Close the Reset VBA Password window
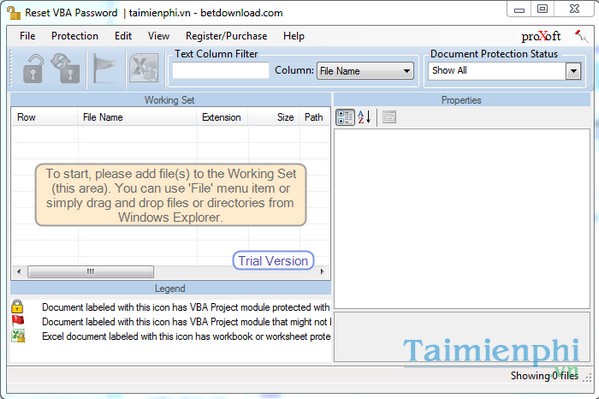Screen dimensions: 599x399 575,8
